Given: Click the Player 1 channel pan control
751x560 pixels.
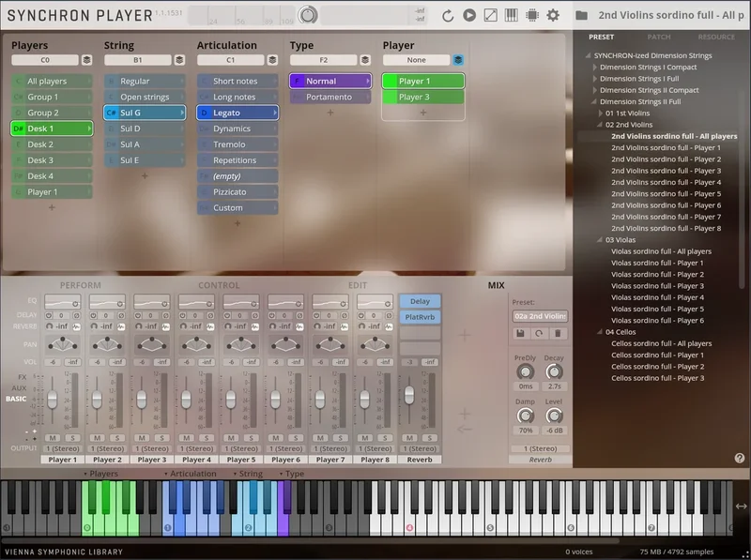Looking at the screenshot, I should coord(63,343).
